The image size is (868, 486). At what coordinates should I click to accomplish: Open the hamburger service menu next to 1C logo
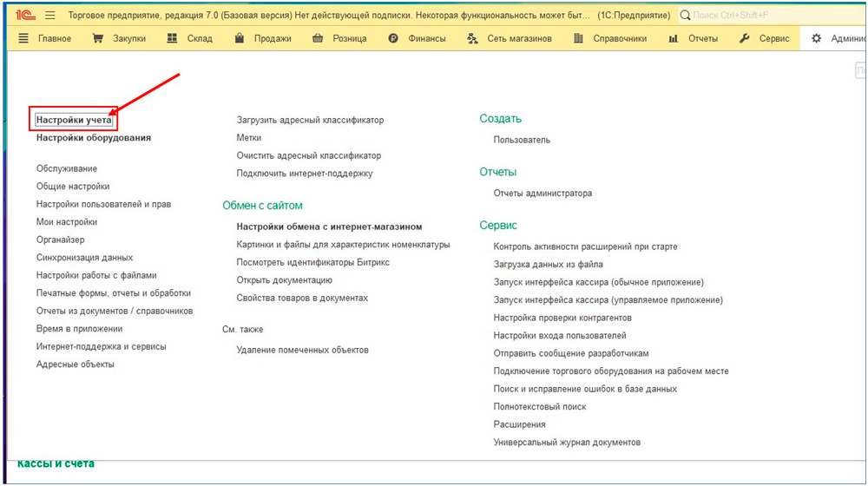click(49, 16)
